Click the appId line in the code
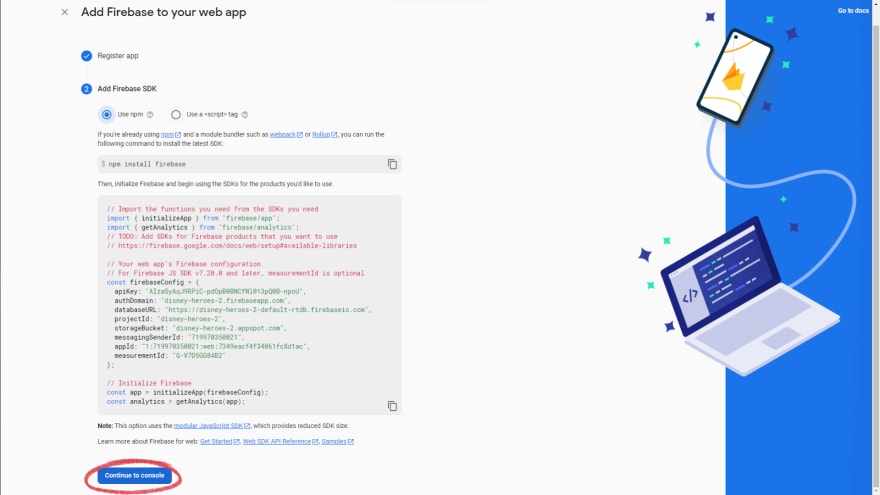Viewport: 880px width, 495px height. pyautogui.click(x=212, y=346)
